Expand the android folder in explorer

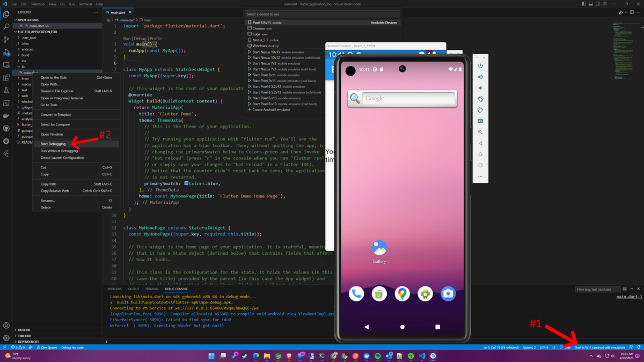pos(27,49)
